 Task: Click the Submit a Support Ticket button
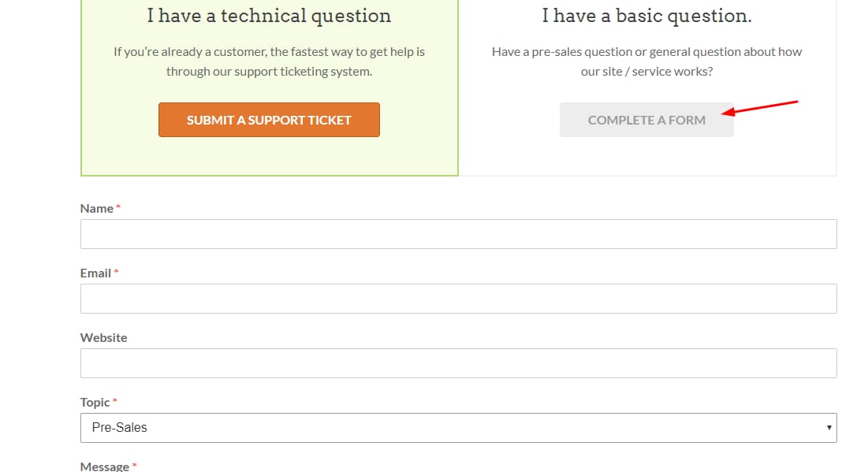(269, 120)
